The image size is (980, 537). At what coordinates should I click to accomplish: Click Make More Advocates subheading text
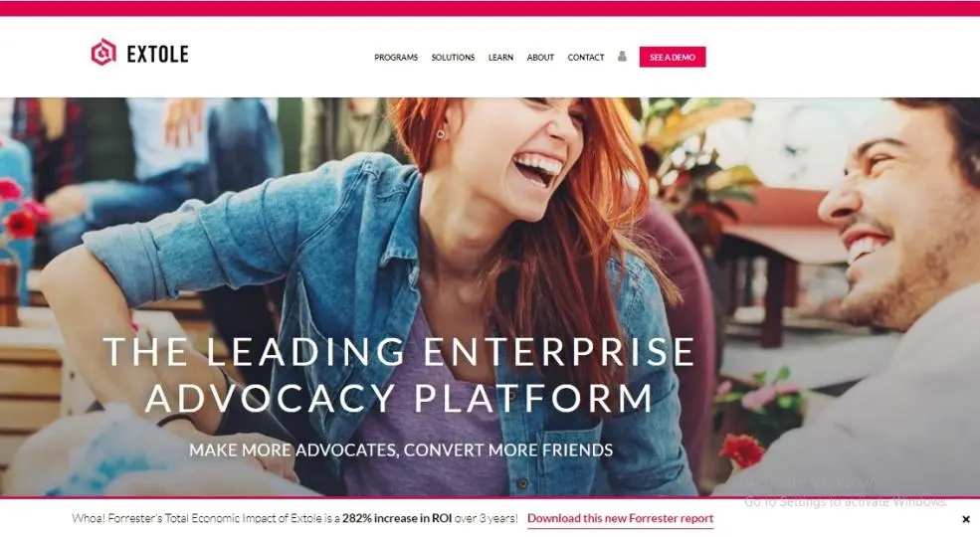pos(401,450)
